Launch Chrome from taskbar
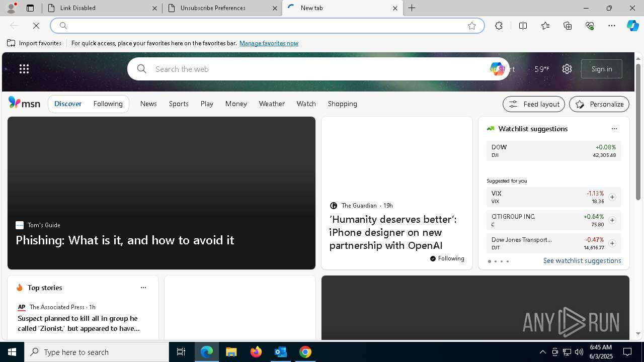Viewport: 644px width, 362px height. (305, 352)
